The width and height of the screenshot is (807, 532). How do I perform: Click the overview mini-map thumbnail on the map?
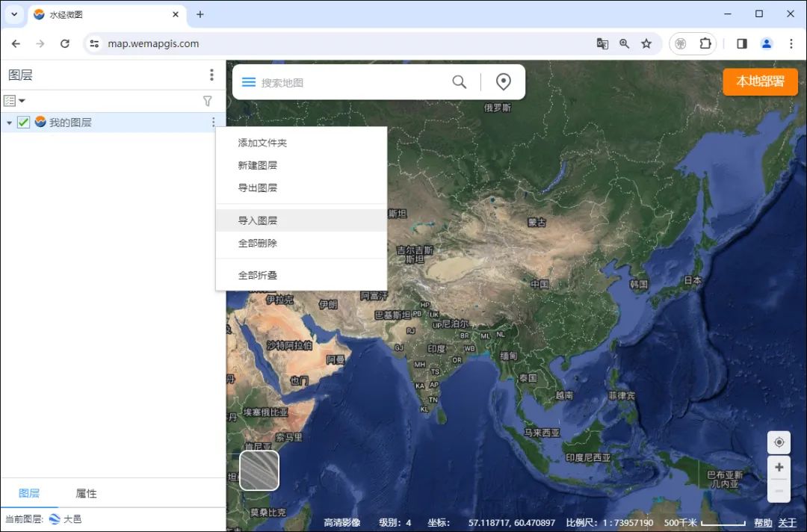click(x=259, y=471)
